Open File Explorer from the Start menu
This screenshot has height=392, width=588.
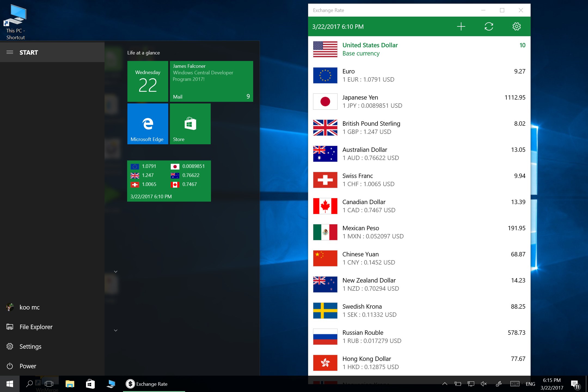click(35, 327)
